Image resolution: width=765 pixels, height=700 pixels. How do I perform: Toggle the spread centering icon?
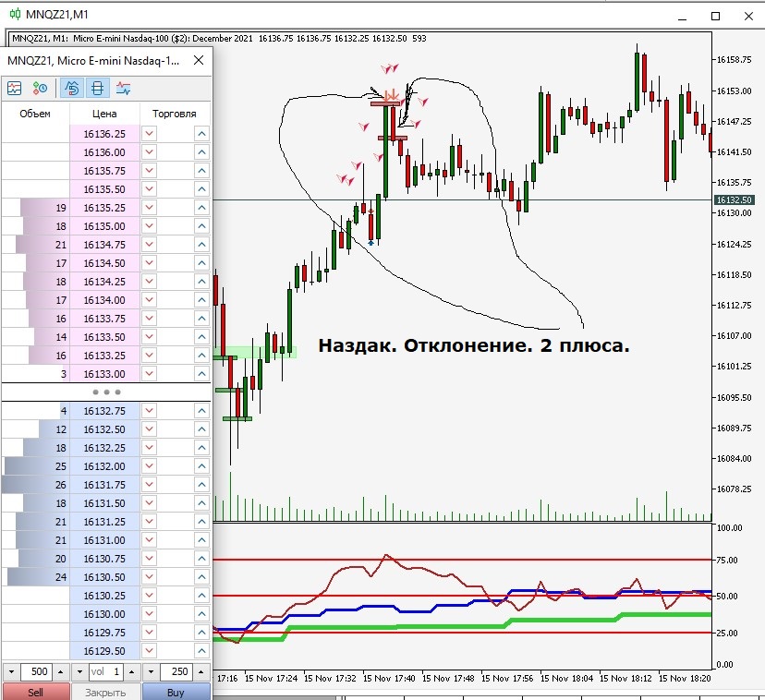point(72,89)
